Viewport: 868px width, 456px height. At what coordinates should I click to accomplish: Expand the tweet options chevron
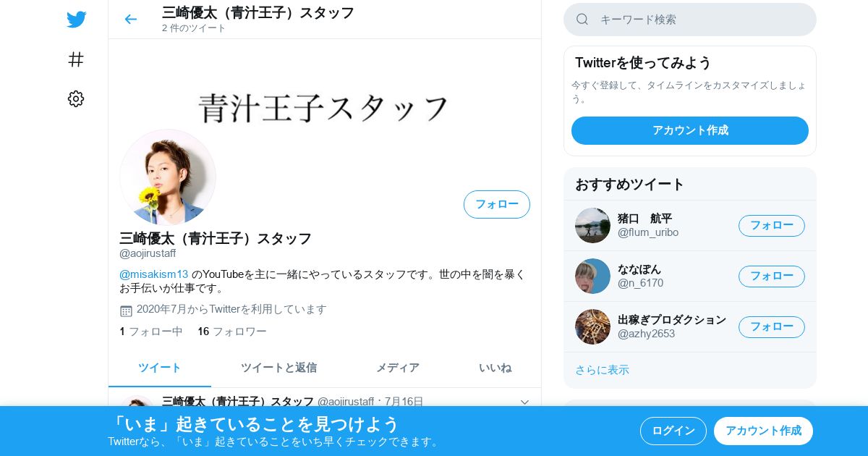(525, 402)
